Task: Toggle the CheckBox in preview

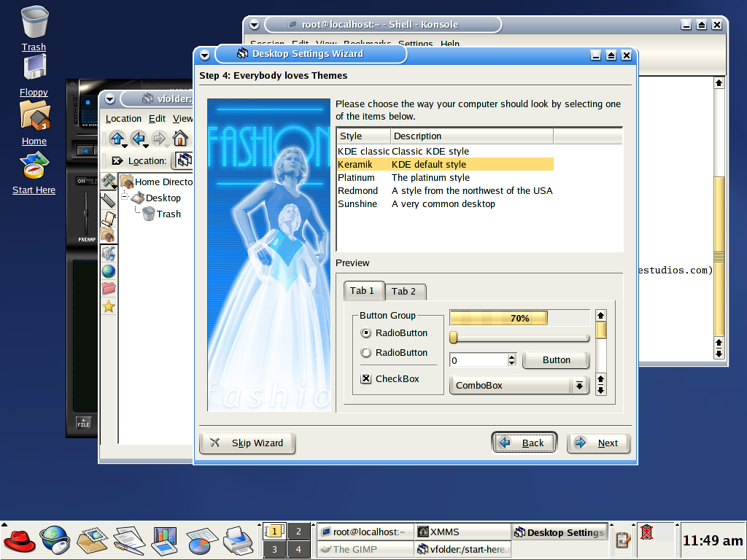Action: click(x=366, y=378)
